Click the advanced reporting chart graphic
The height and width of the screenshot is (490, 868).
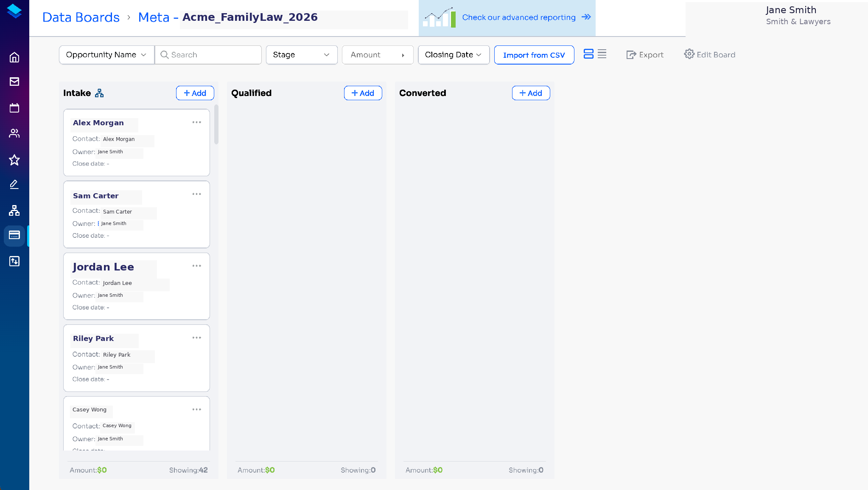coord(439,17)
